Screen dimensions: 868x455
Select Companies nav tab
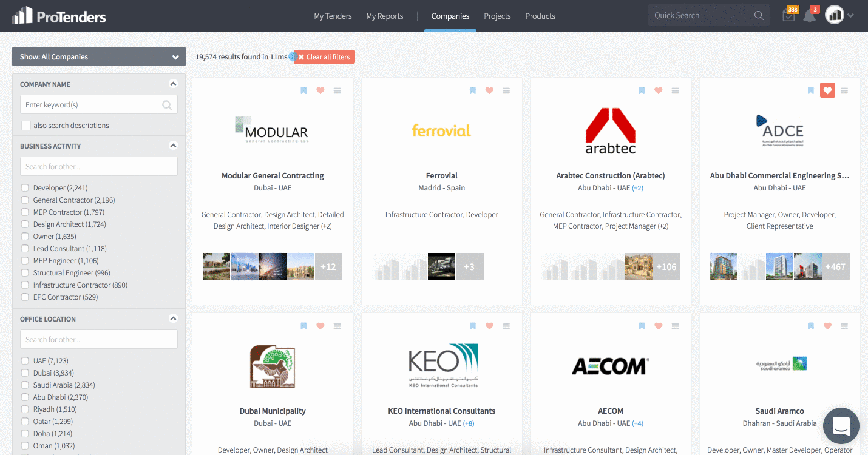coord(450,16)
